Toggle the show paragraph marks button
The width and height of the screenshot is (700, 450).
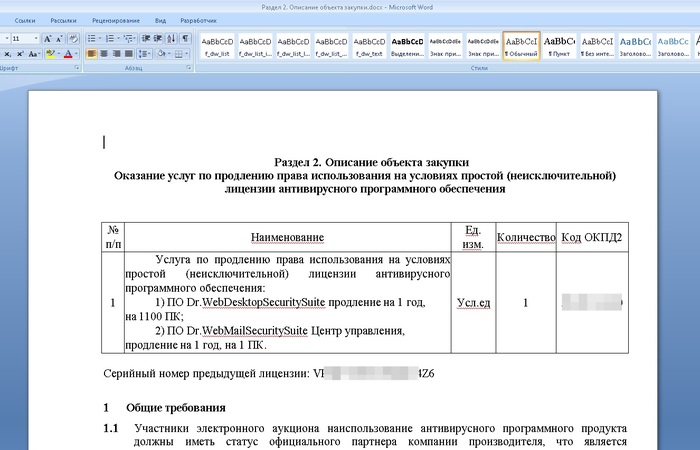pyautogui.click(x=186, y=38)
